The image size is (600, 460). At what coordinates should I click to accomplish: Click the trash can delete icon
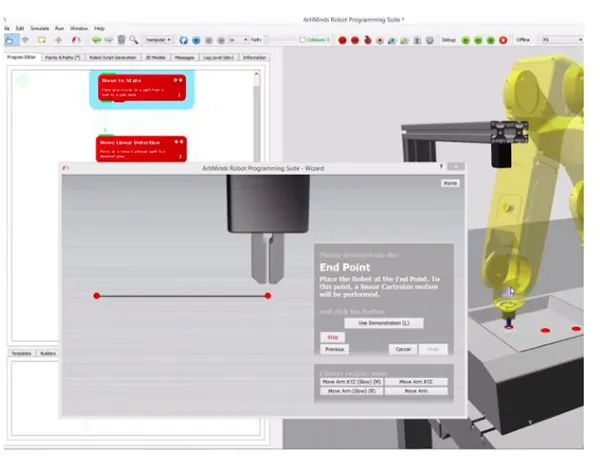(121, 39)
